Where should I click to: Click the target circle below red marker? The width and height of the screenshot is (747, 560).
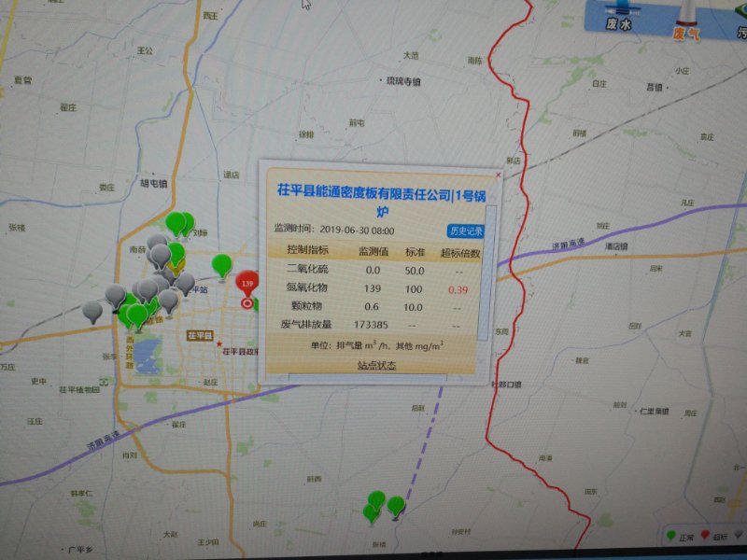(247, 303)
